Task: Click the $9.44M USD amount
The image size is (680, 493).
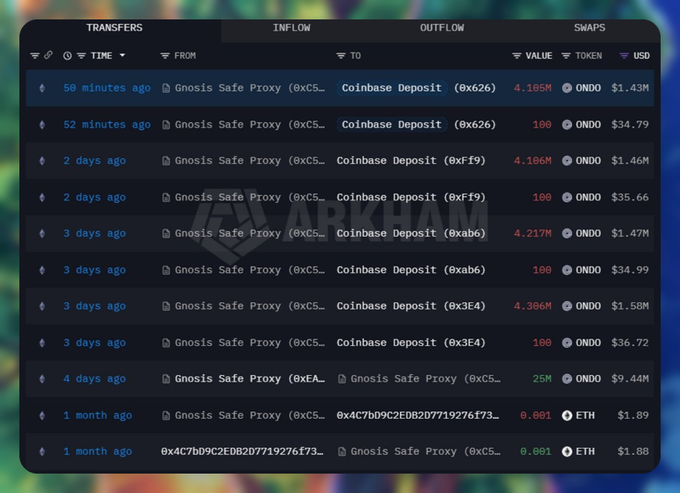Action: [630, 379]
